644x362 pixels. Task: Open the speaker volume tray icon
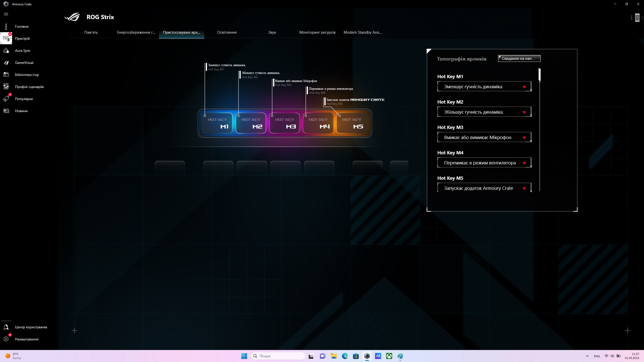tap(612, 356)
